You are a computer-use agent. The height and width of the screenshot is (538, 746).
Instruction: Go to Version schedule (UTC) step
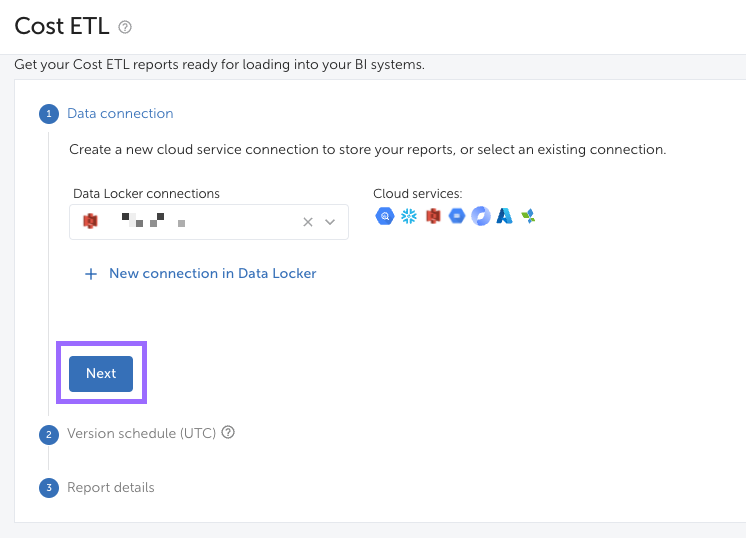pos(141,434)
